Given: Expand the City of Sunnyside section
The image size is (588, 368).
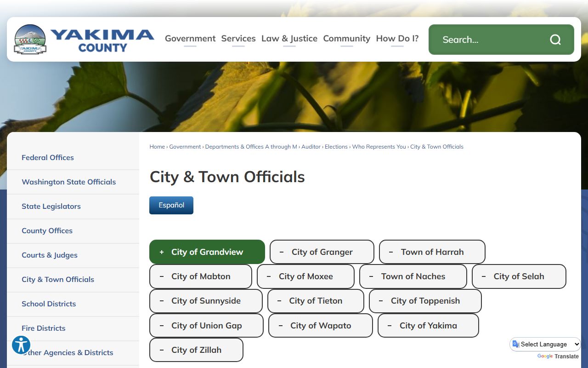Looking at the screenshot, I should point(206,301).
